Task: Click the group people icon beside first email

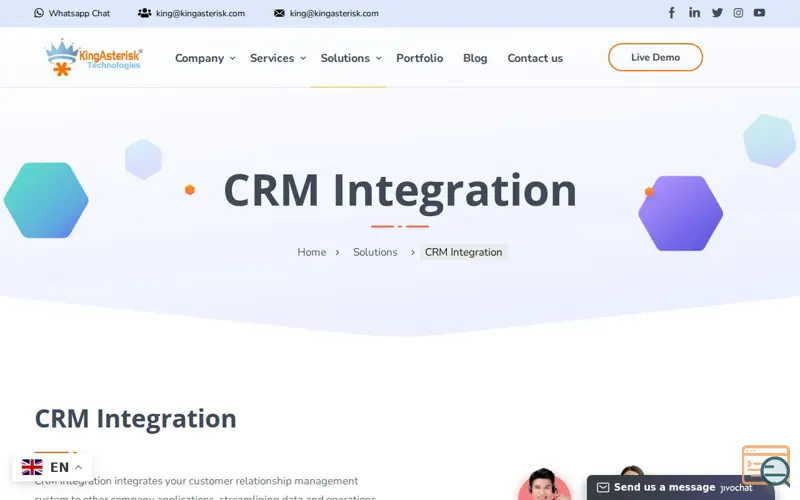Action: tap(144, 13)
